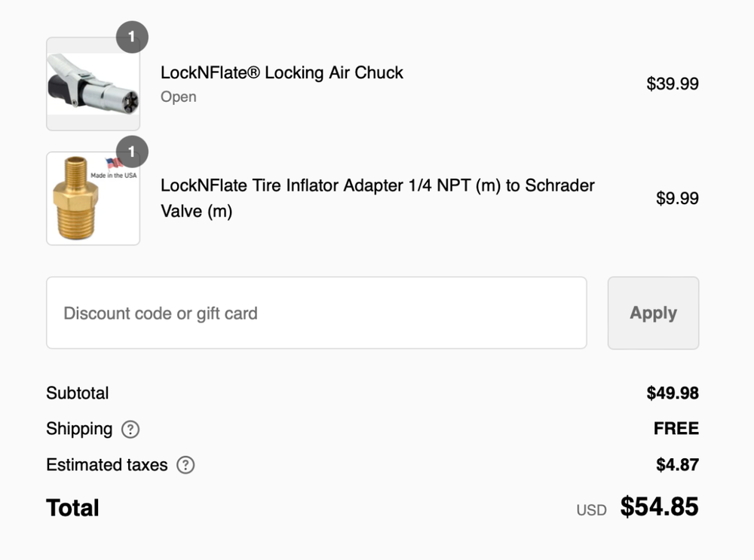
Task: Click quantity badge on Locking Air Chuck
Action: [132, 37]
